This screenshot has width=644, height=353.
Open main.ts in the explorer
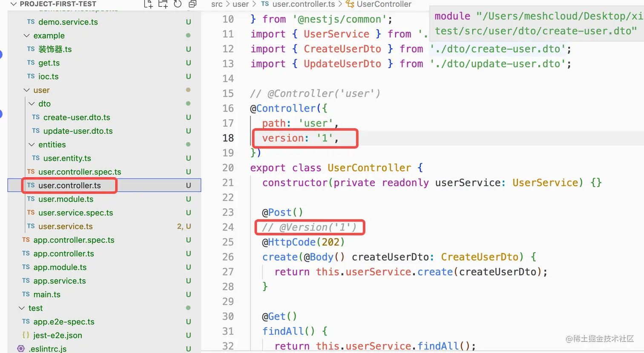(x=47, y=294)
